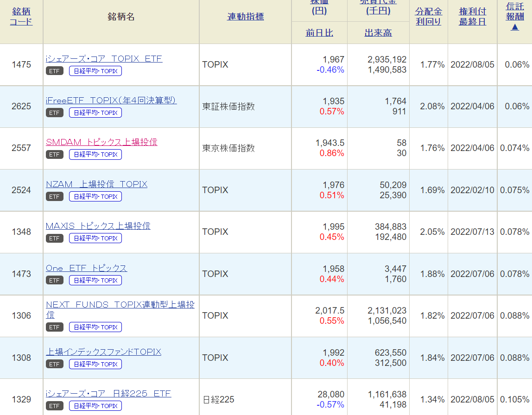Sort by 連動指標 column header
This screenshot has width=532, height=415.
coord(245,17)
